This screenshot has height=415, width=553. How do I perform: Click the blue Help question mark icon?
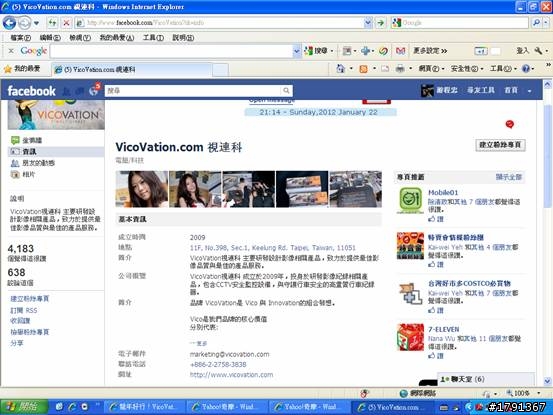pyautogui.click(x=525, y=68)
